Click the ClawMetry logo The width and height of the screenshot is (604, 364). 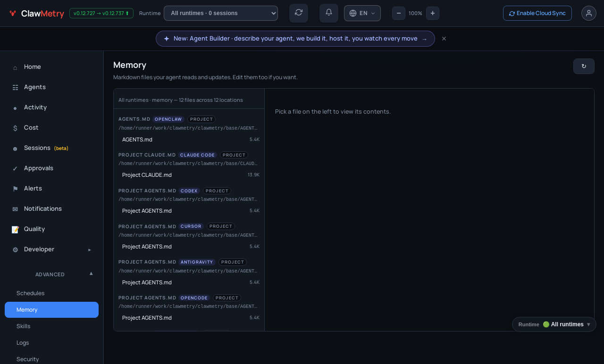(x=37, y=14)
